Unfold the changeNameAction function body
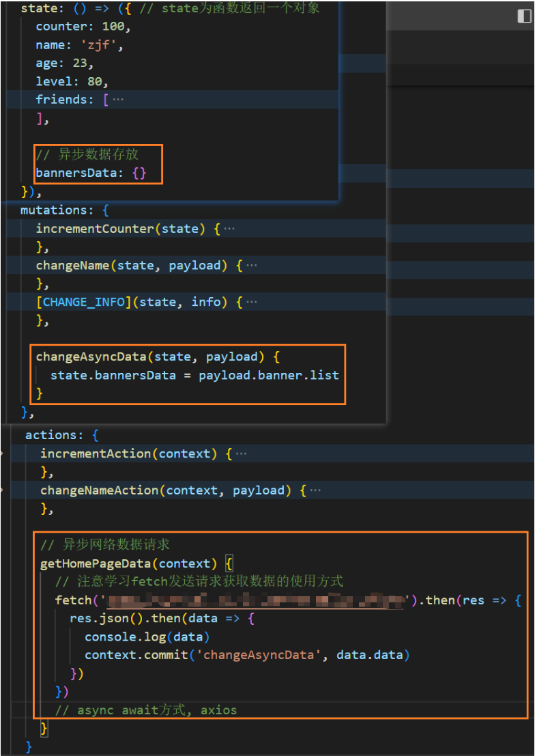Viewport: 535px width, 756px height. click(315, 490)
